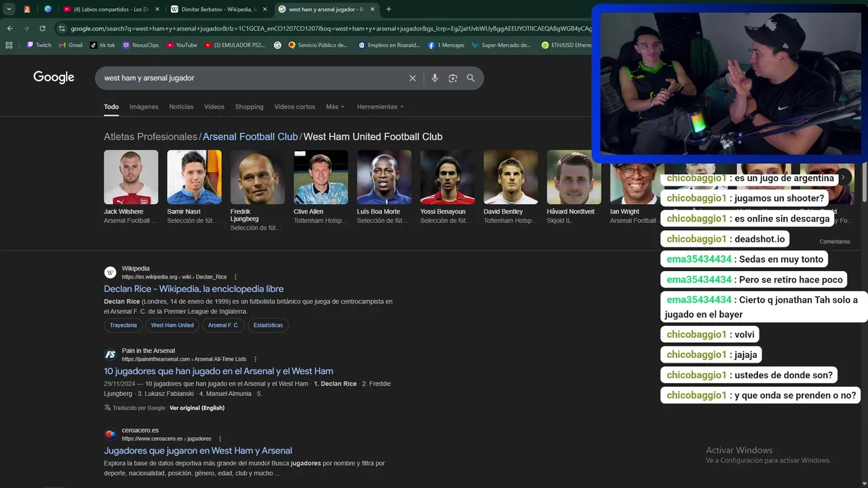Open options menu for Pain in the Arsenal result
Image resolution: width=868 pixels, height=488 pixels.
255,359
